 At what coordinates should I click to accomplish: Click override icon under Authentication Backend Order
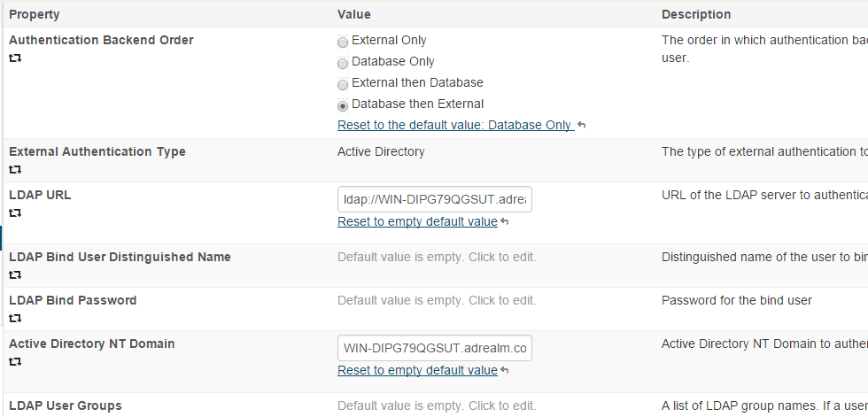[15, 58]
